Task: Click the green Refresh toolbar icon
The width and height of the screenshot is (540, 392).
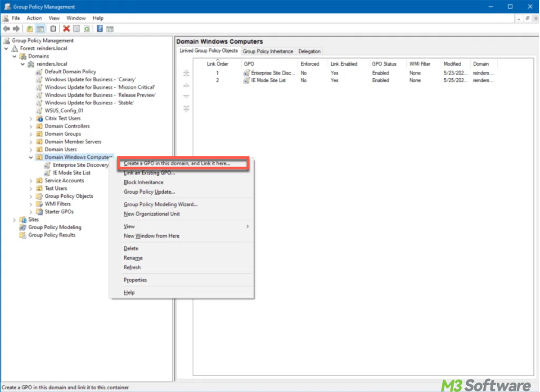Action: coord(86,29)
